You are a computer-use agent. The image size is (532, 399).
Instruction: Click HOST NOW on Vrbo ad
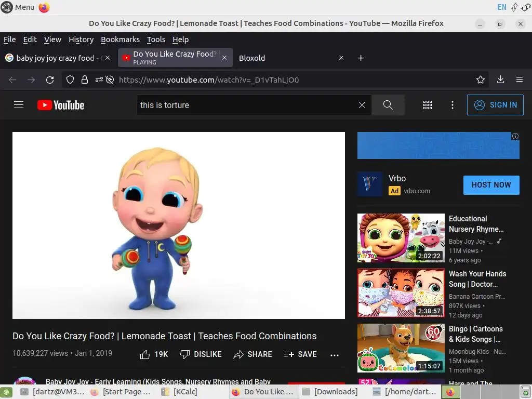coord(491,185)
